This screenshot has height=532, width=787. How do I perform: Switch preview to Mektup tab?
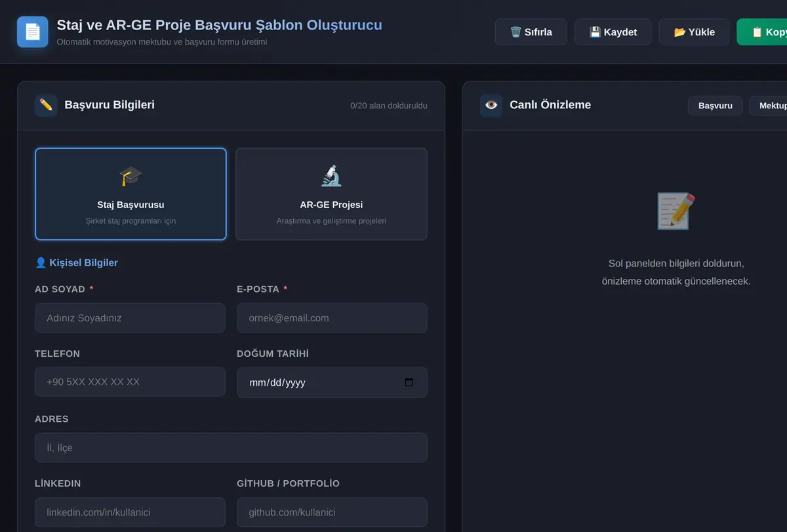tap(769, 106)
